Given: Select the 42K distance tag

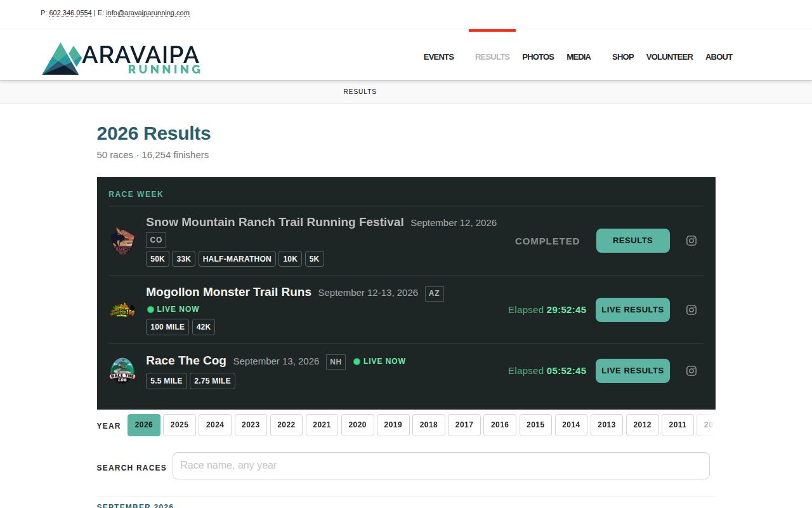Looking at the screenshot, I should [x=204, y=327].
